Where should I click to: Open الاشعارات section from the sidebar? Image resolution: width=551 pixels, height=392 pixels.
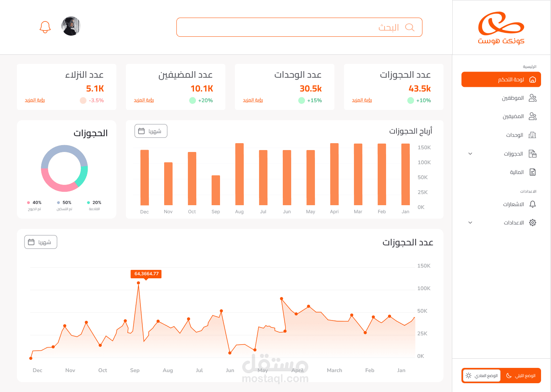514,204
